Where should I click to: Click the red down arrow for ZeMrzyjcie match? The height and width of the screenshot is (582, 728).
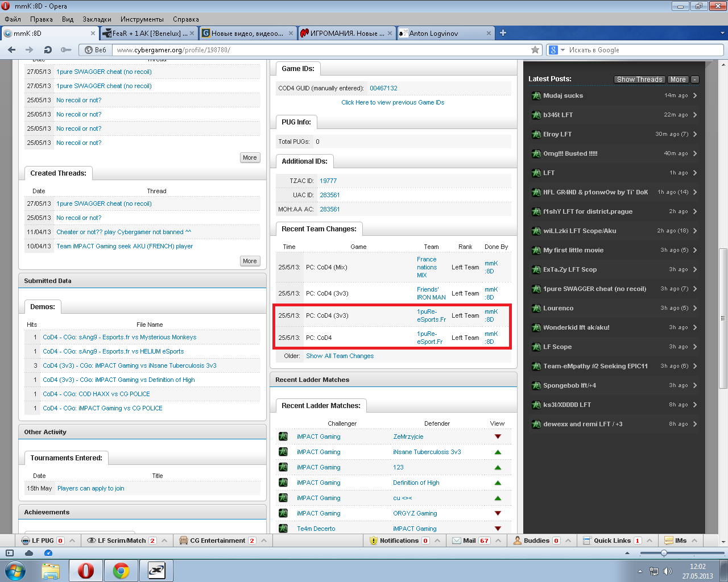(x=498, y=436)
